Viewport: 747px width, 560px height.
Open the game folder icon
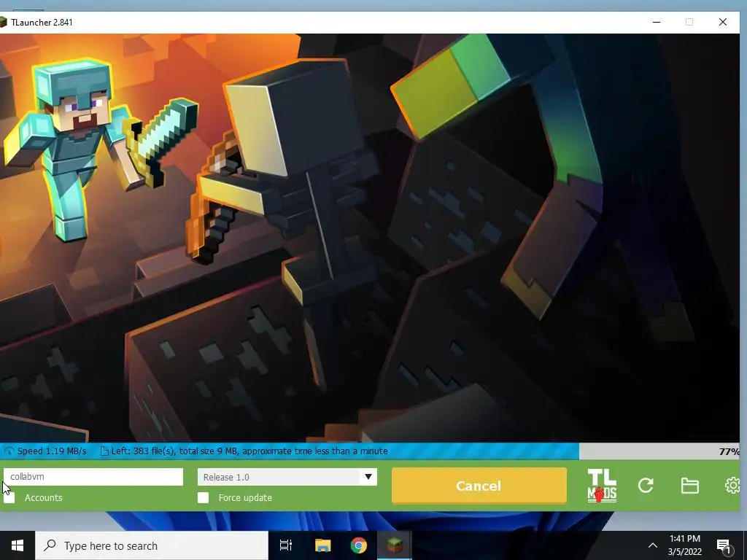(689, 486)
